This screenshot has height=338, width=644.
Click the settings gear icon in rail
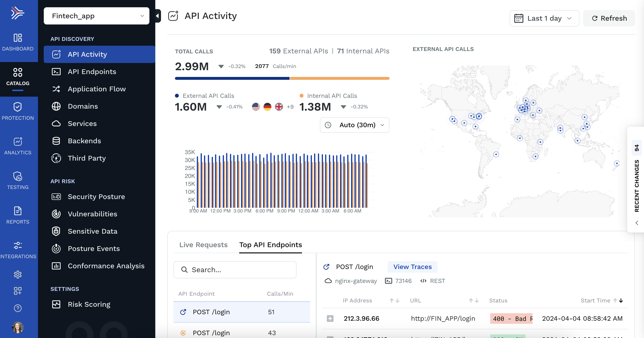(x=18, y=275)
